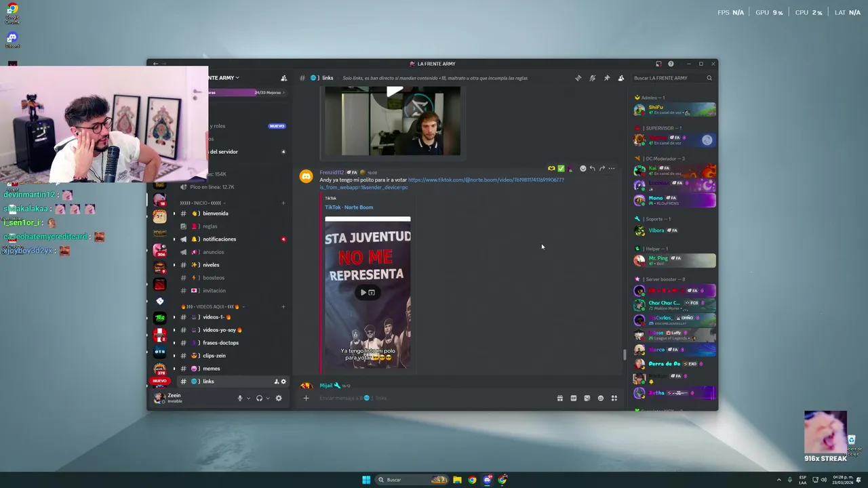The height and width of the screenshot is (488, 868).
Task: Open the memes channel
Action: click(233, 369)
